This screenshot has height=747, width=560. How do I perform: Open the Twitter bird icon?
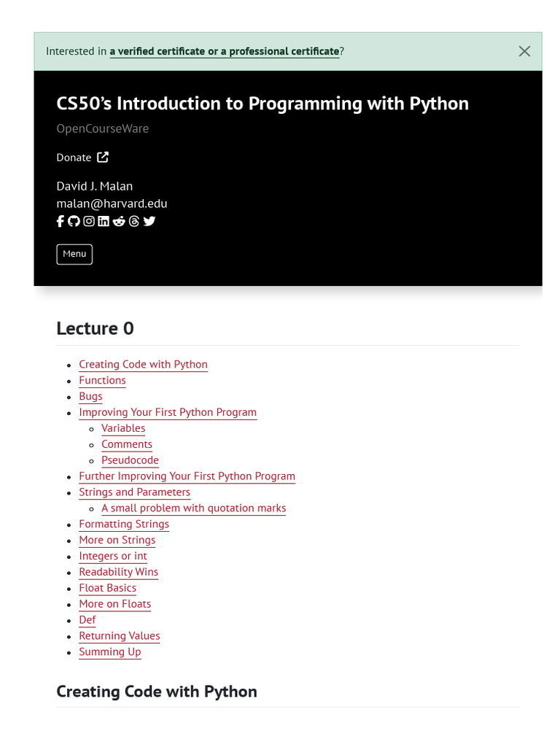point(149,221)
